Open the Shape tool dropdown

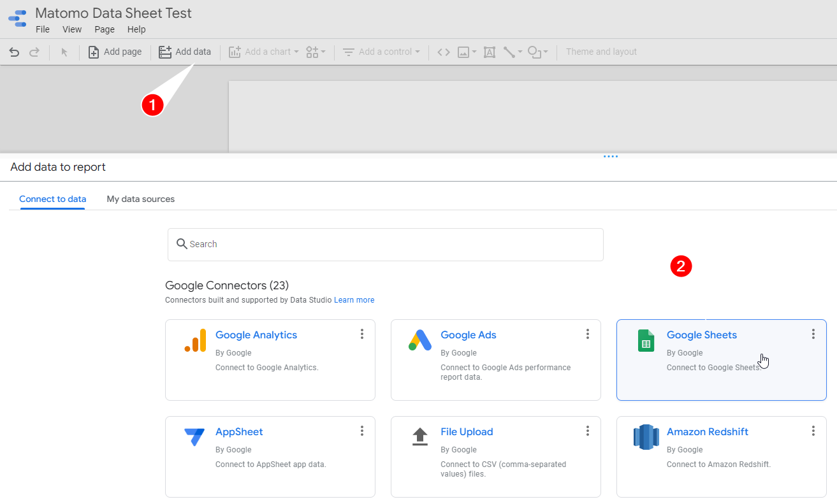tap(538, 52)
